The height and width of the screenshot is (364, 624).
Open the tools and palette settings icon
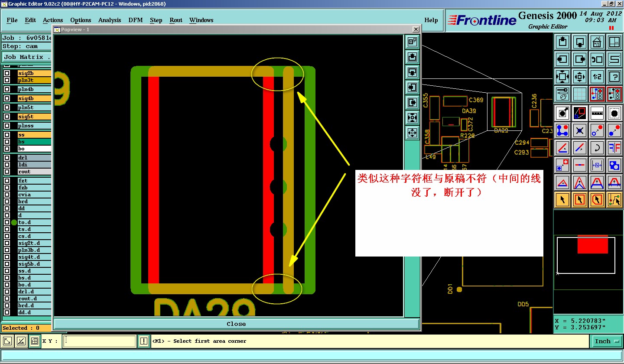[x=562, y=94]
